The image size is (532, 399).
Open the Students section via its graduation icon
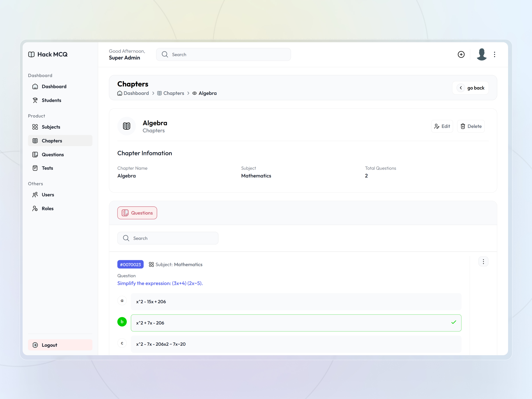(35, 100)
